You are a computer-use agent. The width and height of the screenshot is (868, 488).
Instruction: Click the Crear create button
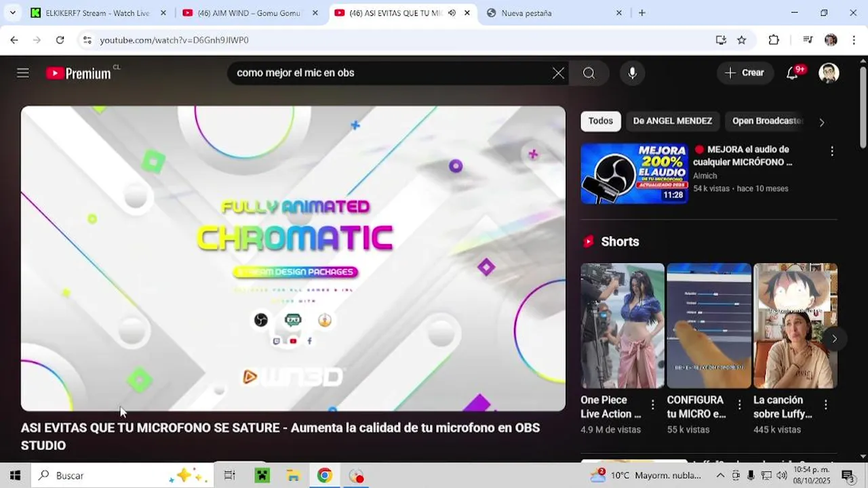745,73
